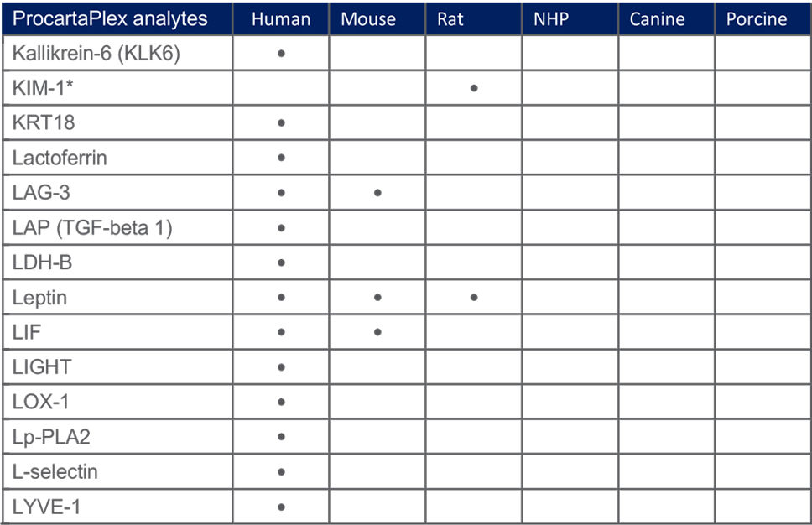Image resolution: width=812 pixels, height=525 pixels.
Task: Click the Rat column header
Action: [x=450, y=19]
